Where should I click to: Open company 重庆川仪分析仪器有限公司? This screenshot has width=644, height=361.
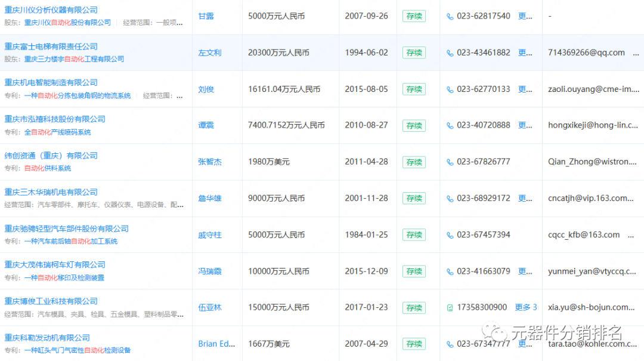51,10
